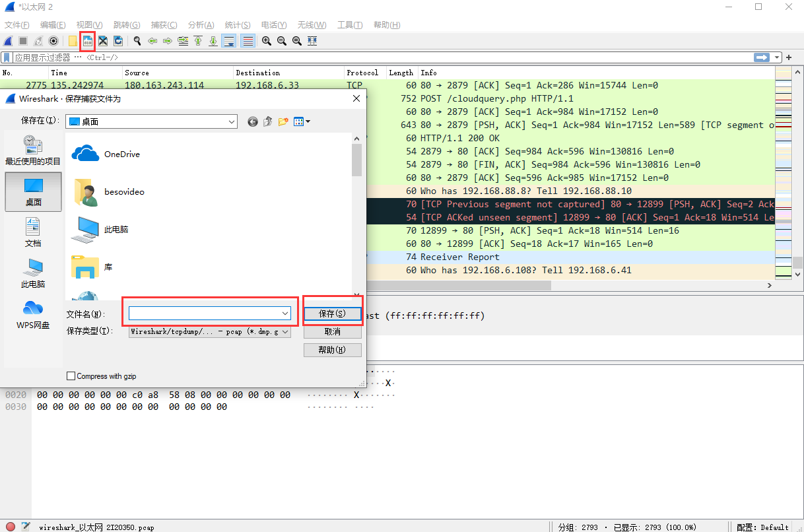Click the 取消 button
The width and height of the screenshot is (804, 532).
[x=332, y=332]
